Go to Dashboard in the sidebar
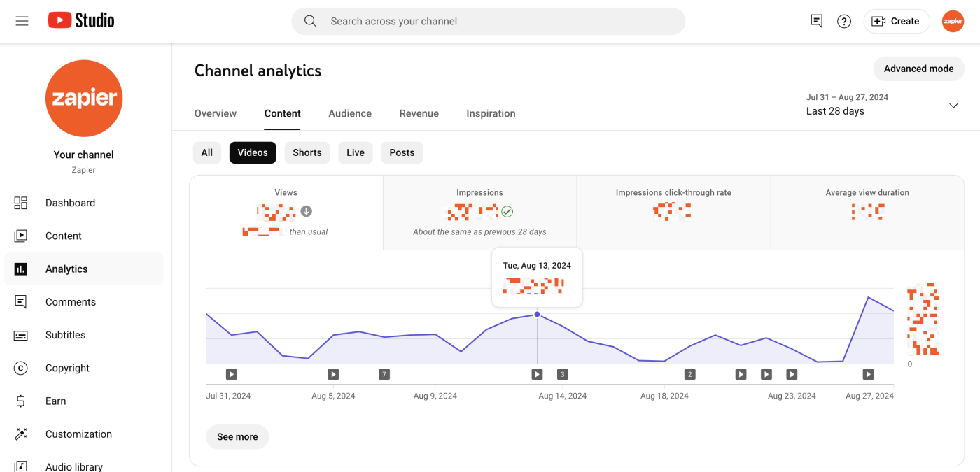The width and height of the screenshot is (980, 472). coord(84,203)
